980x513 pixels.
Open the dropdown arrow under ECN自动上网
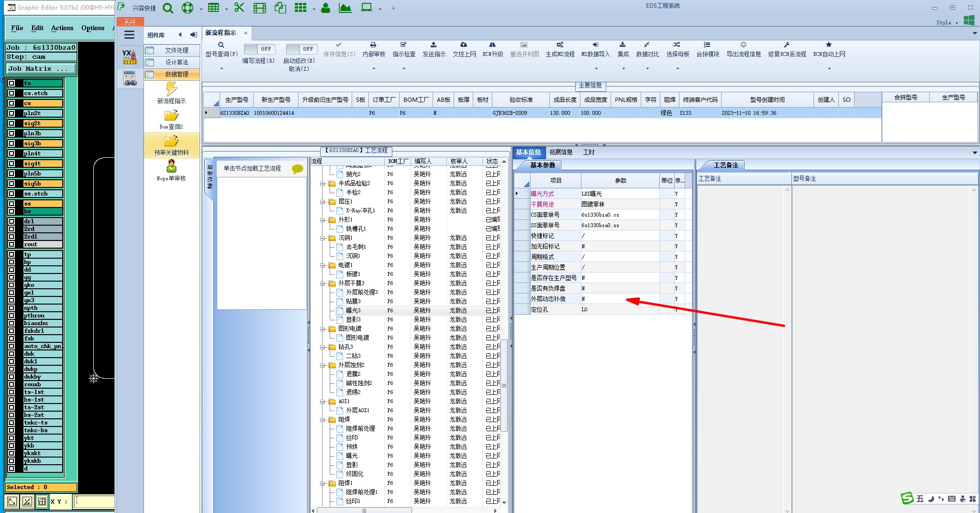click(x=829, y=69)
